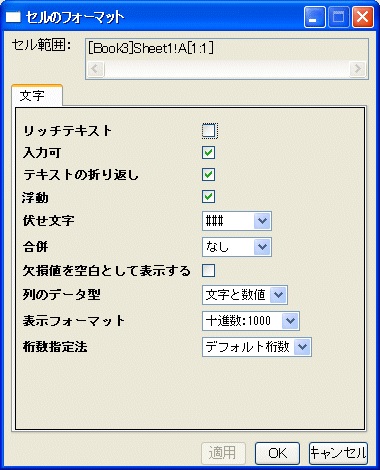The height and width of the screenshot is (470, 380).
Task: Enable the リッチテキスト checkbox
Action: 209,131
